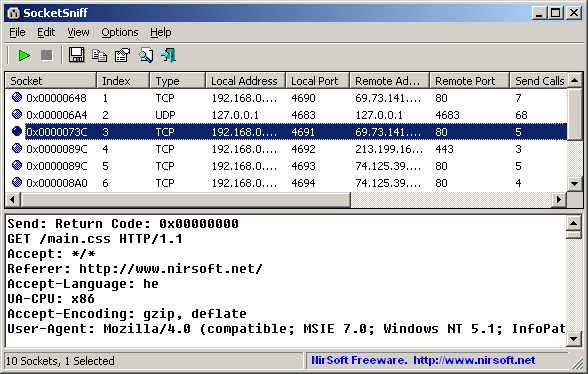Screen dimensions: 588x374
Task: Click the lower pane scroll down arrow
Action: pyautogui.click(x=574, y=339)
